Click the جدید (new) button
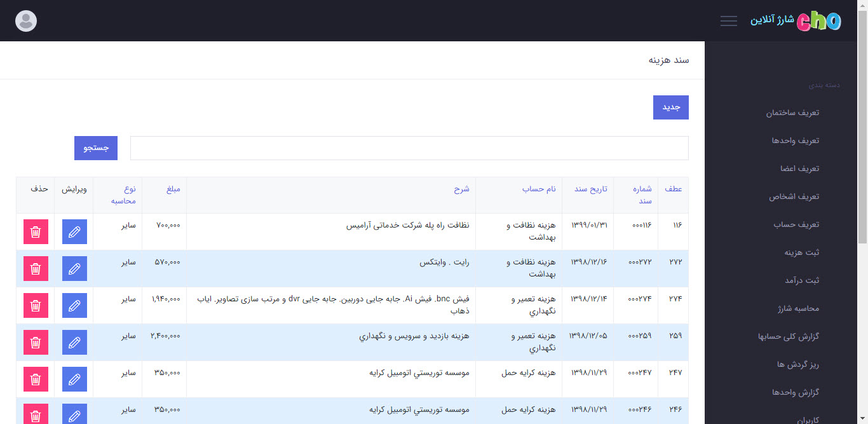Viewport: 868px width, 424px height. (x=671, y=107)
